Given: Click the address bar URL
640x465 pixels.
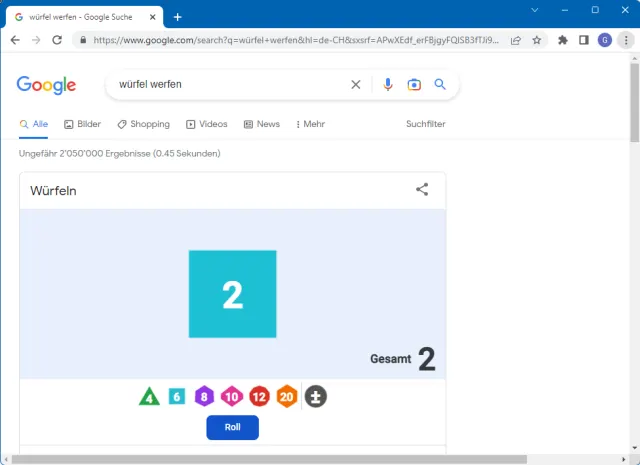Looking at the screenshot, I should 296,40.
